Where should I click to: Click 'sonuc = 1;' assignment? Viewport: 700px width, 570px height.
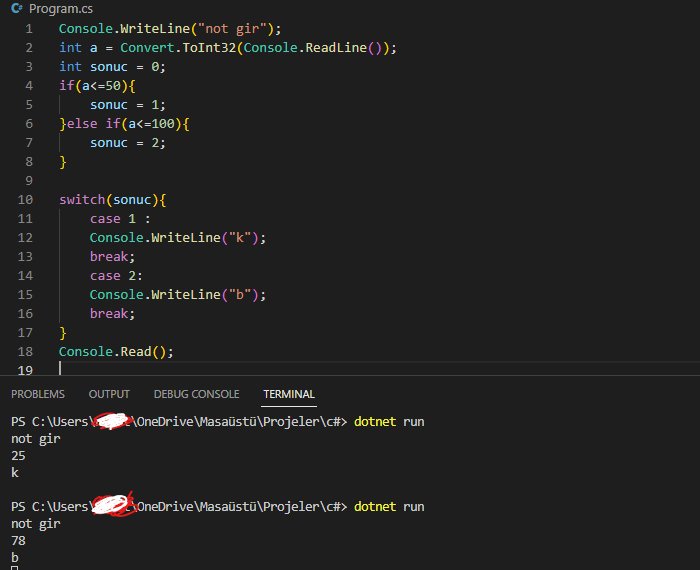[128, 105]
